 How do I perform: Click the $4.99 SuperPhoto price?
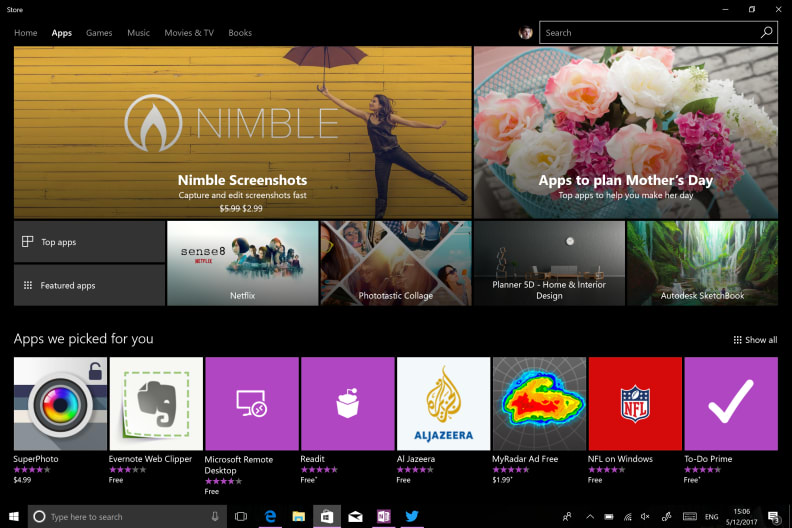(22, 480)
